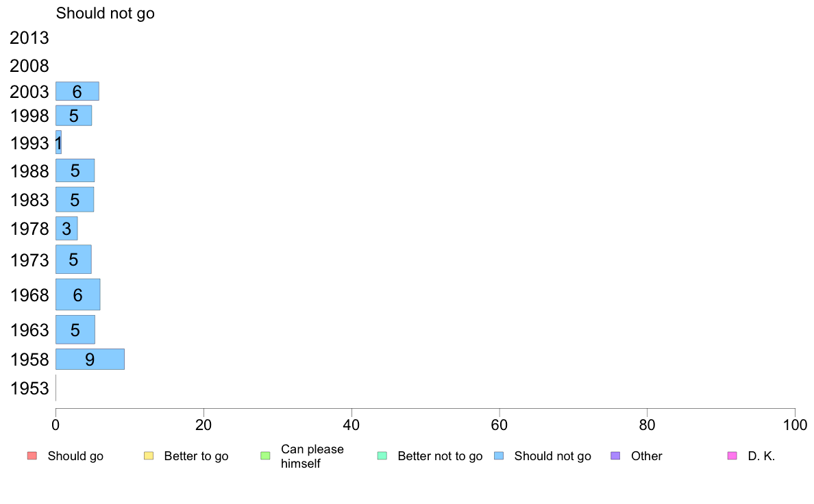
Task: Select the 1978 bar showing 3
Action: pyautogui.click(x=66, y=229)
